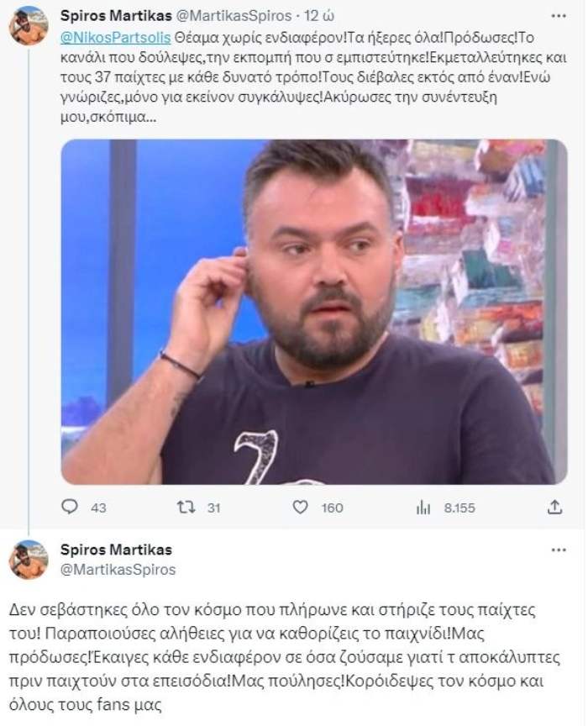
Task: Click the first tweet's profile avatar
Action: tap(29, 25)
